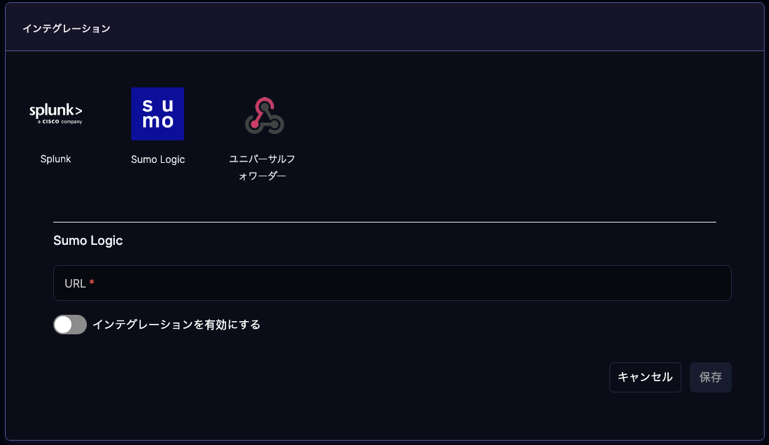Click the キャンセル button

(645, 377)
